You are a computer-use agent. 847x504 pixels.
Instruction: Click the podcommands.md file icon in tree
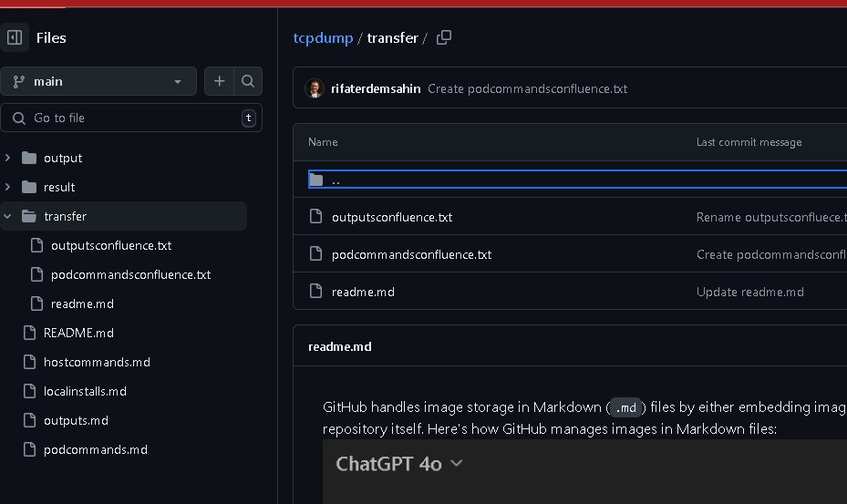click(30, 449)
